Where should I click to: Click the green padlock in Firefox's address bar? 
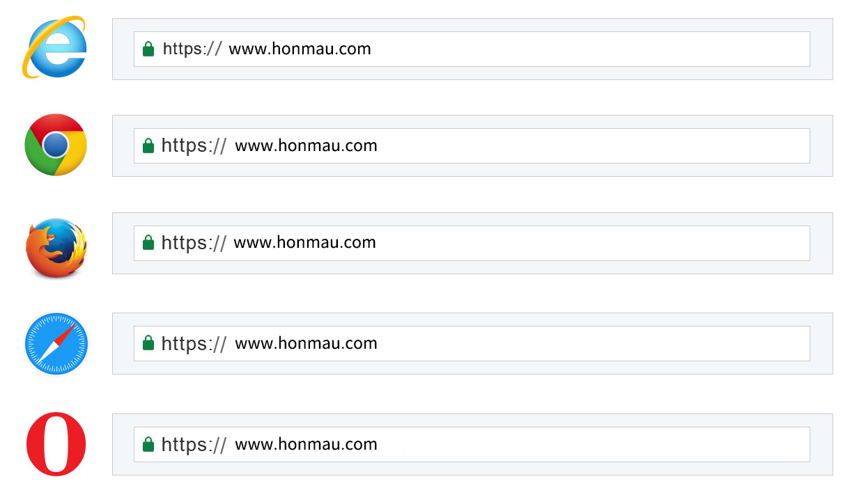click(148, 242)
